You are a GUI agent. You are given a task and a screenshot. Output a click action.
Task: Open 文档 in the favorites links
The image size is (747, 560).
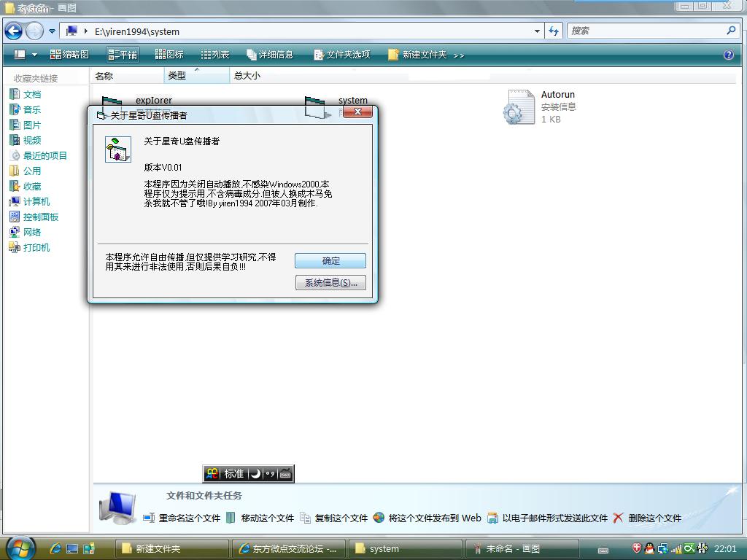click(x=26, y=94)
